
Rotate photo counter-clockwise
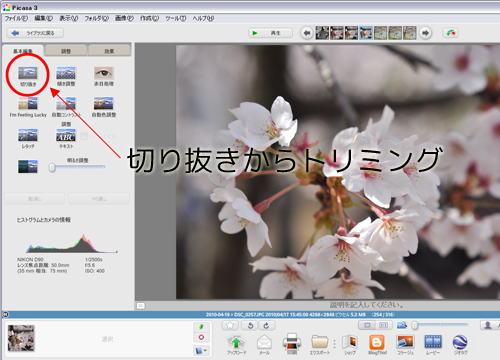[250, 325]
